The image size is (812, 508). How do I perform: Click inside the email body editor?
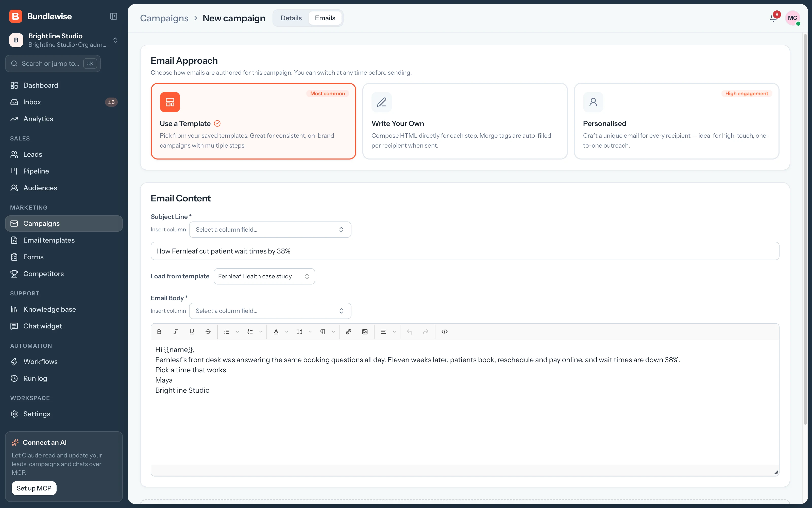pos(465,403)
